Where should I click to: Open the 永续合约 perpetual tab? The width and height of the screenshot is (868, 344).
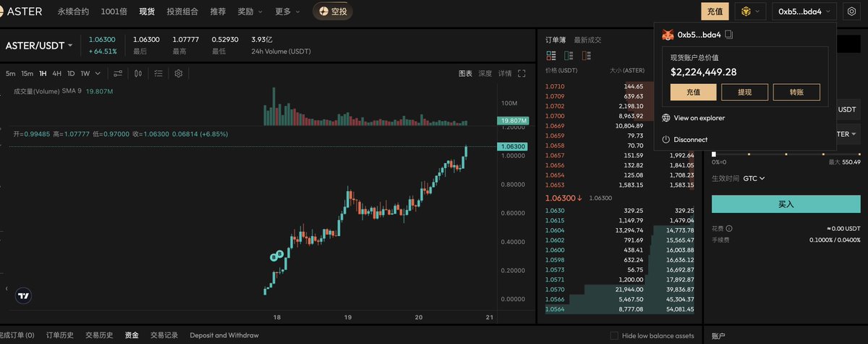pos(74,12)
